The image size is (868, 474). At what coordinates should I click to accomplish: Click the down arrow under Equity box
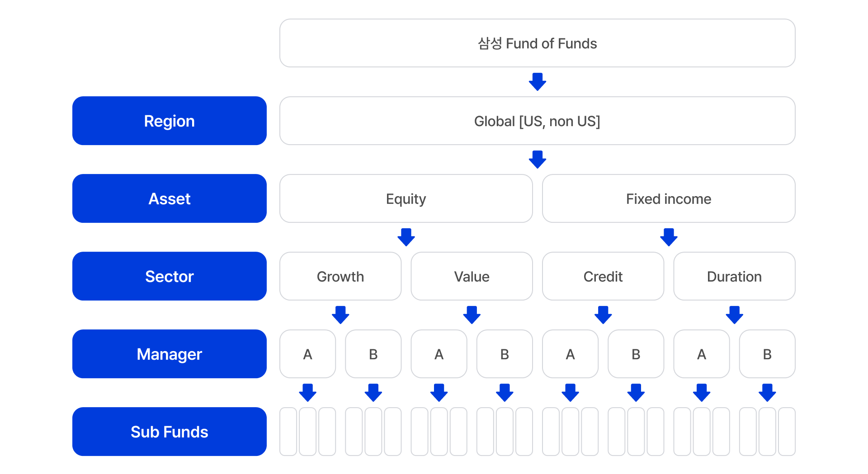406,237
